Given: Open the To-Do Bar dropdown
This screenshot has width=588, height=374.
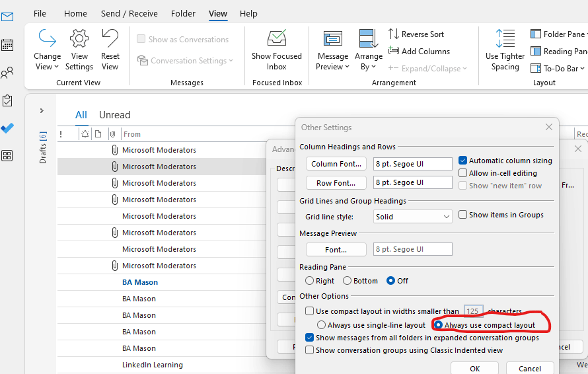Looking at the screenshot, I should coord(558,68).
